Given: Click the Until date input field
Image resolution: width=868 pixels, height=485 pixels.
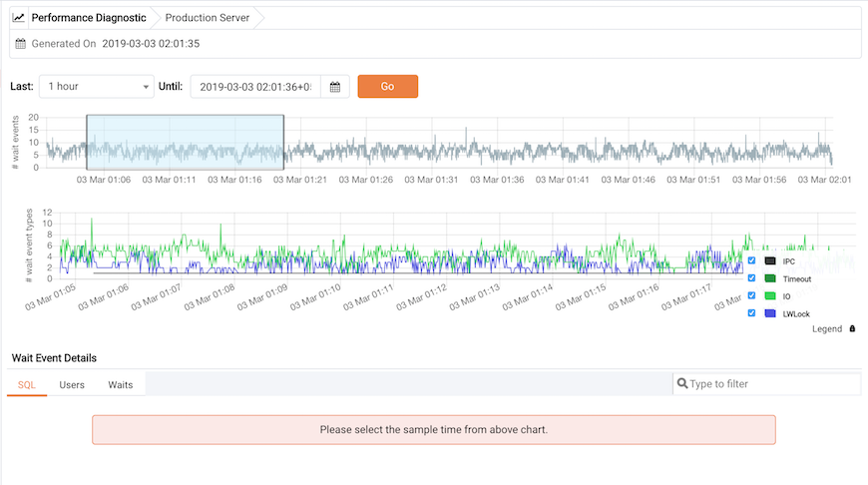Looking at the screenshot, I should pos(255,87).
